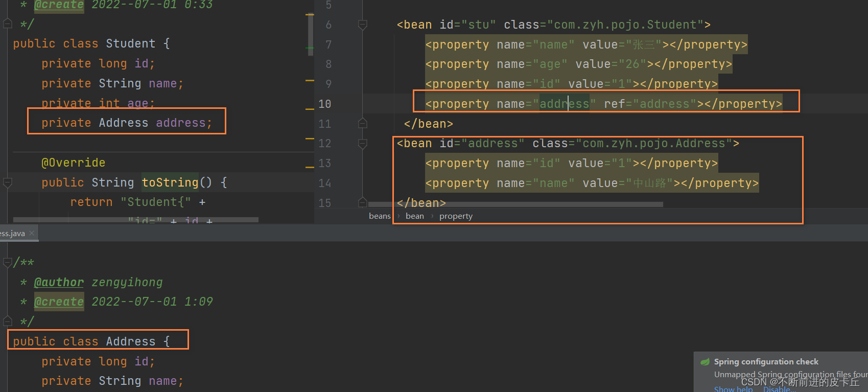868x392 pixels.
Task: Click line number 13 in the XML gutter
Action: click(325, 163)
